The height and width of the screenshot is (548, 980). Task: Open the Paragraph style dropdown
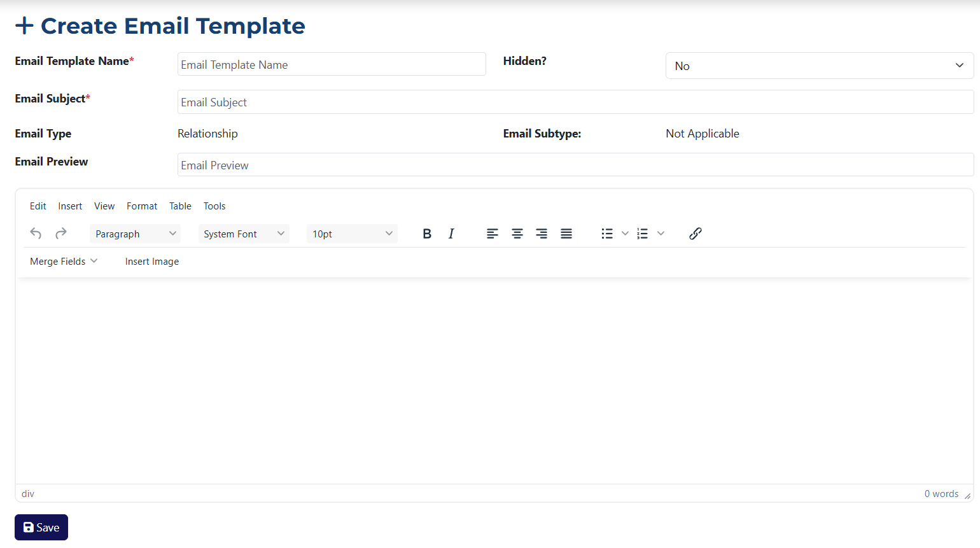[134, 234]
